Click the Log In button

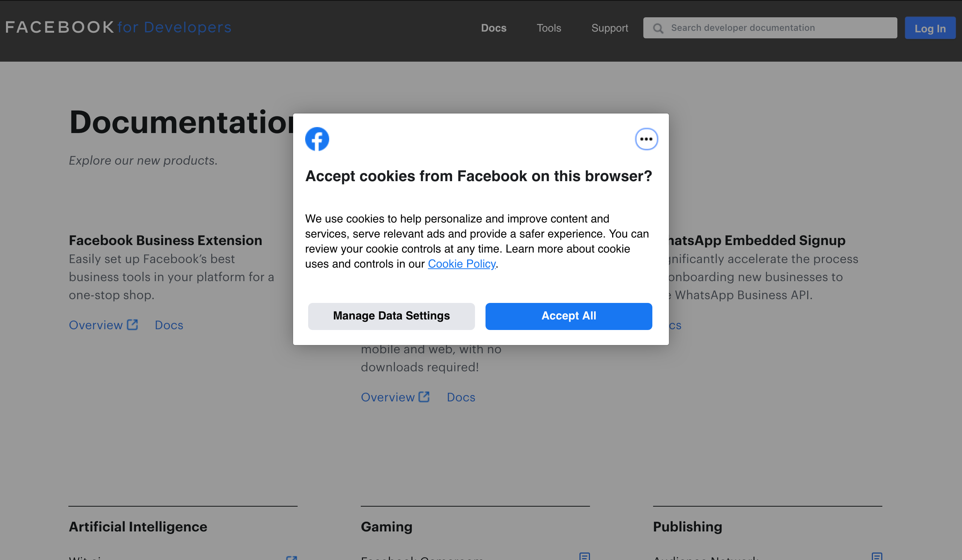(x=929, y=27)
